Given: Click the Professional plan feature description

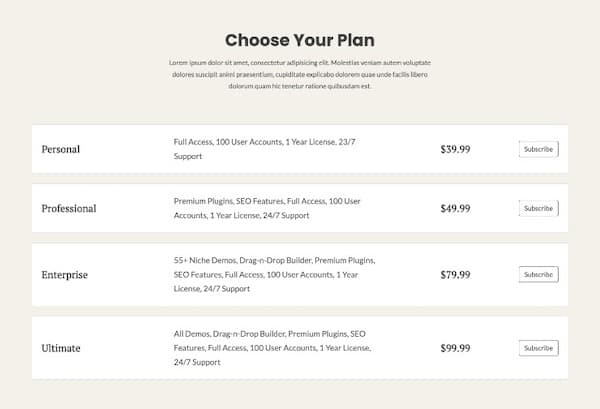Looking at the screenshot, I should pos(267,208).
